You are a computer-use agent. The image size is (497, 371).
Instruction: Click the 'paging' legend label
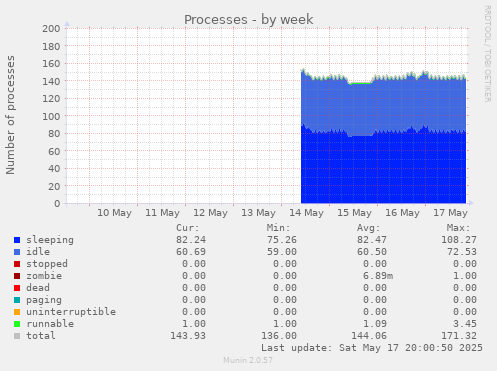point(44,300)
